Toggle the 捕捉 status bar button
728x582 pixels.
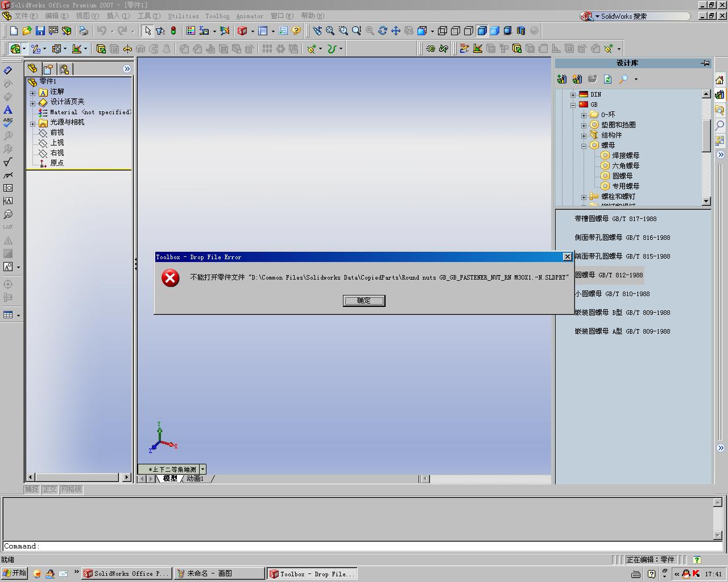point(32,489)
